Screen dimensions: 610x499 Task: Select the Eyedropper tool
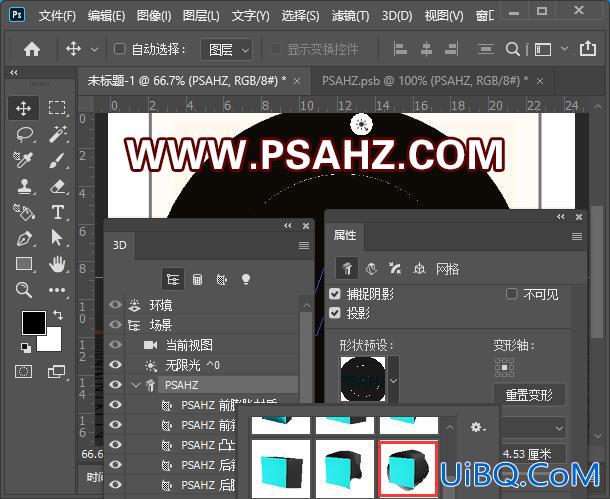pyautogui.click(x=23, y=160)
